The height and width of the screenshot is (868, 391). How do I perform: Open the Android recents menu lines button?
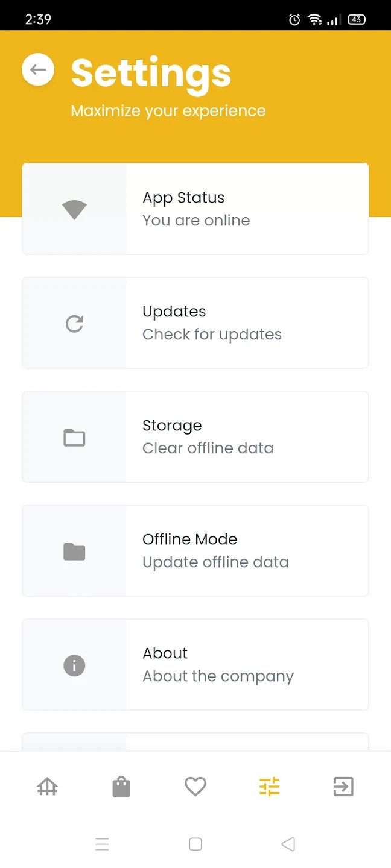(x=102, y=844)
